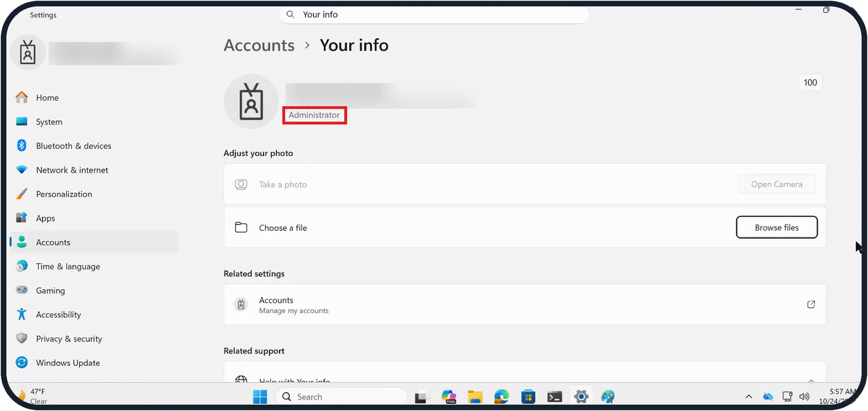868x411 pixels.
Task: Show hidden system tray icons
Action: tap(748, 397)
